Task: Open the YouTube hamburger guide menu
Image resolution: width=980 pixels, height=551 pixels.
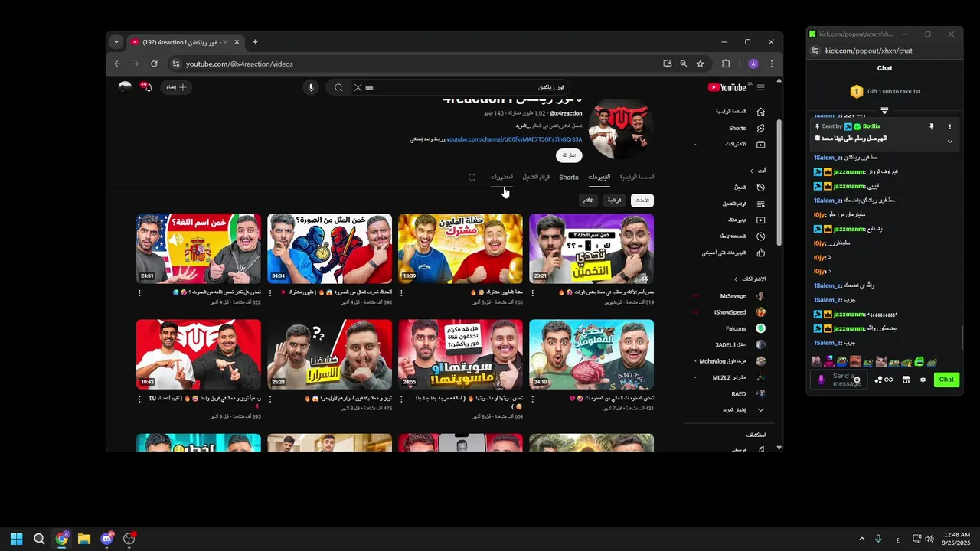Action: pos(760,87)
